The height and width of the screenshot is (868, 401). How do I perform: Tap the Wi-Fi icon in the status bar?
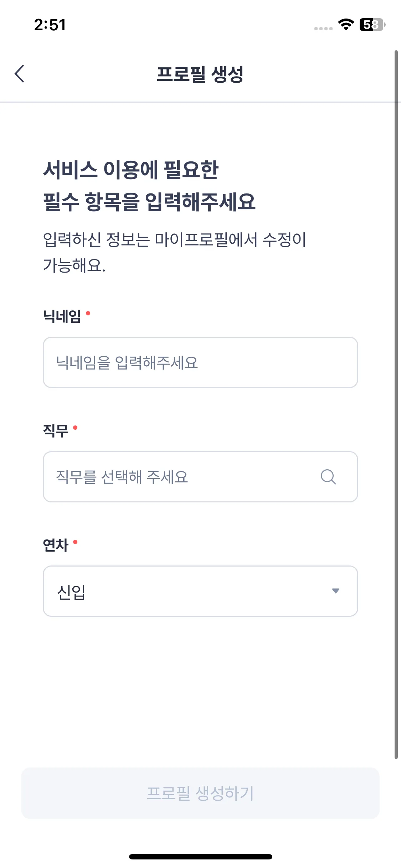pyautogui.click(x=346, y=25)
